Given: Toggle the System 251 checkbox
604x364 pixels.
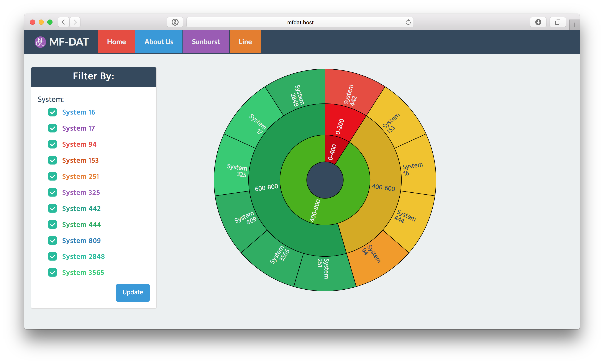Looking at the screenshot, I should click(53, 177).
